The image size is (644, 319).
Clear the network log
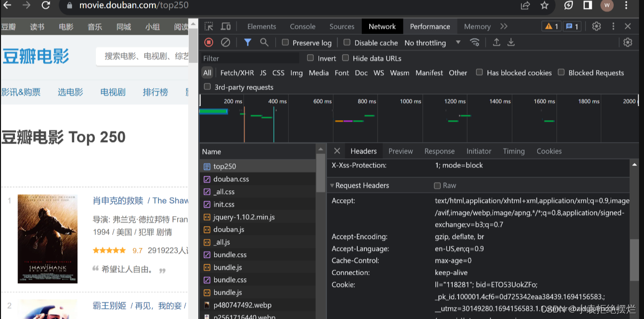226,43
